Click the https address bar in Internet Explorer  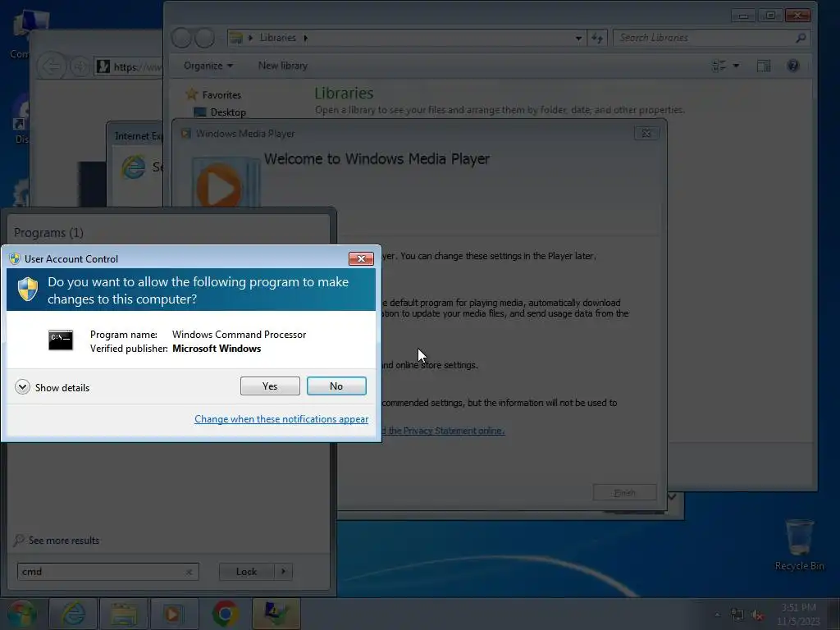pyautogui.click(x=129, y=66)
